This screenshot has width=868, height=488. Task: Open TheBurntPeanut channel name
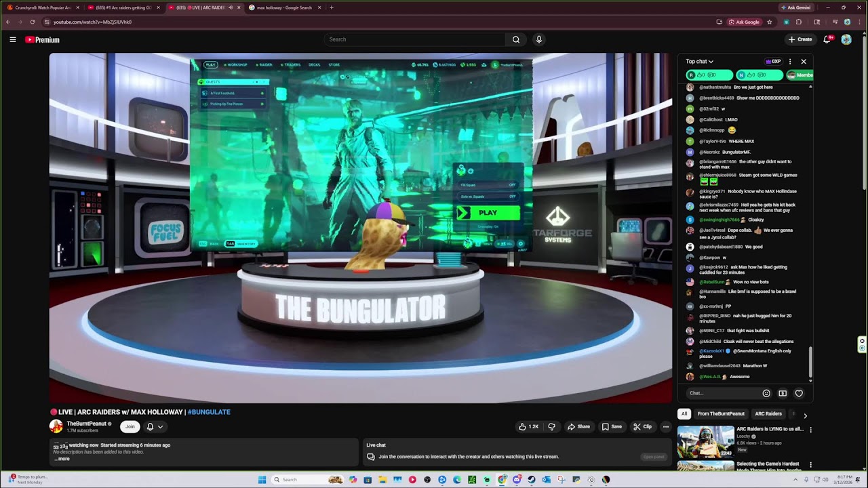86,424
